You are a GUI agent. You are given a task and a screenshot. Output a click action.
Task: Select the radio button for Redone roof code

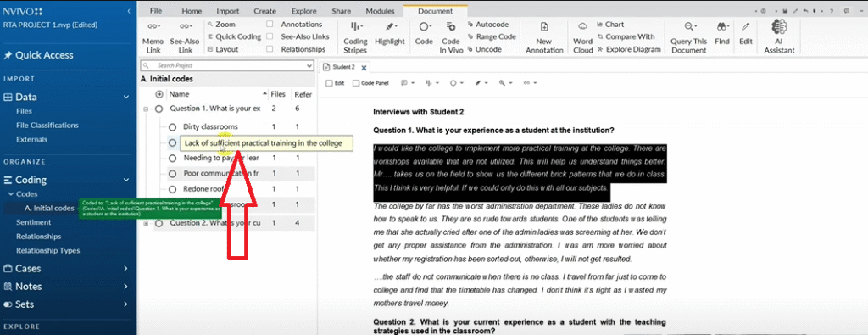173,189
